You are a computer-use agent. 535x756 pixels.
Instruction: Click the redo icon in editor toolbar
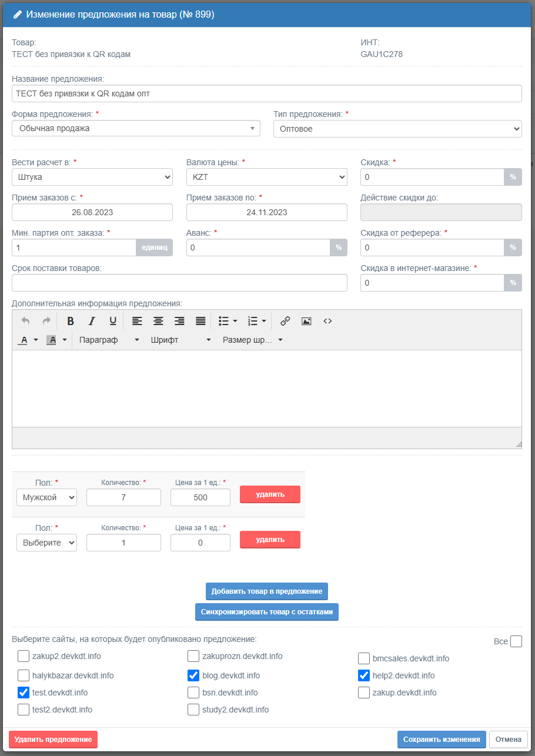coord(46,321)
